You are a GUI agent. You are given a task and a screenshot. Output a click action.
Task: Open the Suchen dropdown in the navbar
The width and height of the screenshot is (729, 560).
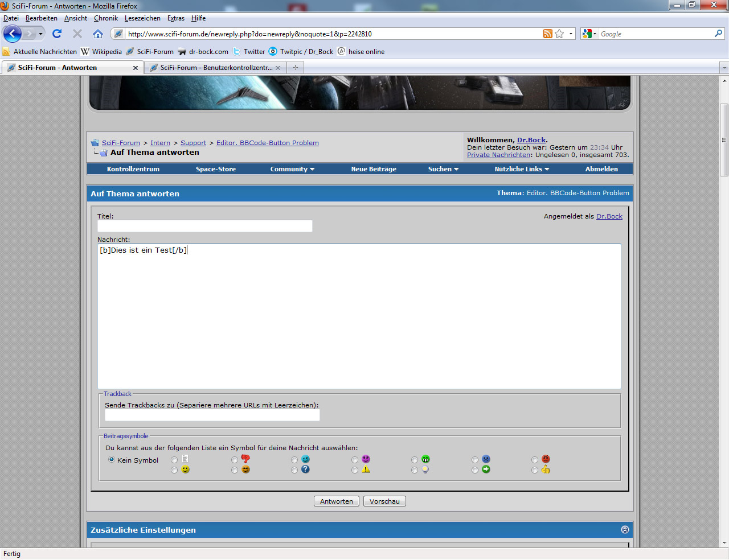click(443, 169)
